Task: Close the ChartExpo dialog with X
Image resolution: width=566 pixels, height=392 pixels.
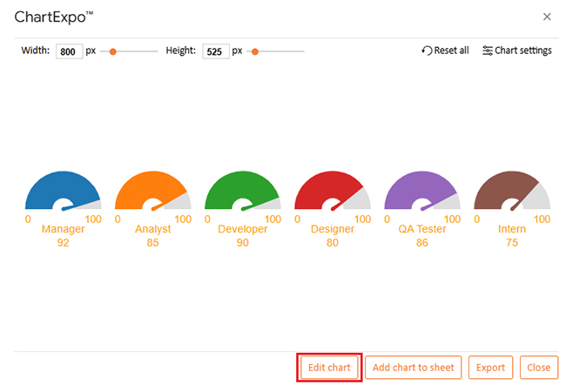Action: 547,17
